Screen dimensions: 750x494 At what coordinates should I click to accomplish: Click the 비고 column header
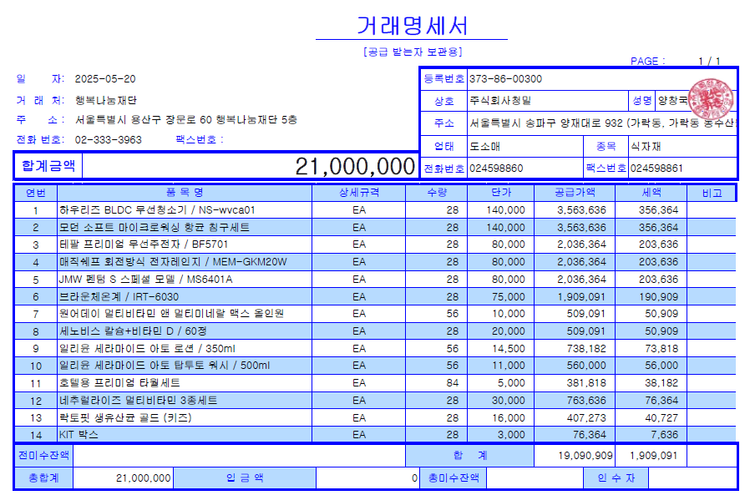(711, 193)
